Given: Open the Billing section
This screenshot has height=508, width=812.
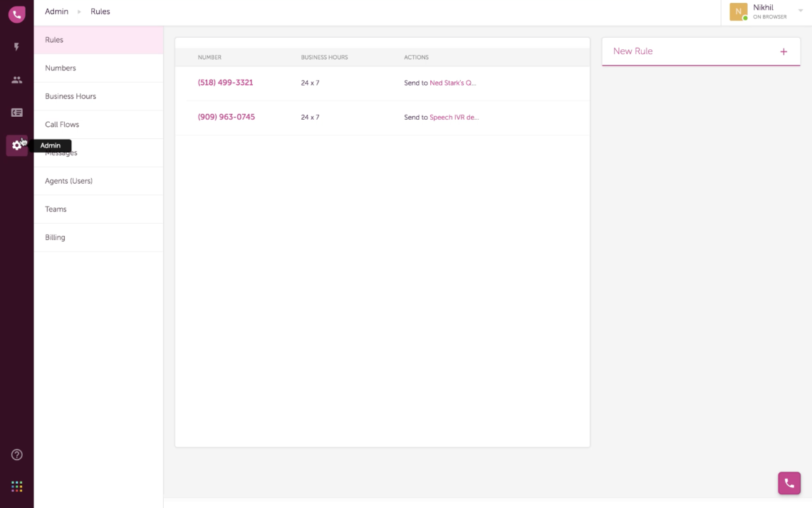Looking at the screenshot, I should coord(55,237).
